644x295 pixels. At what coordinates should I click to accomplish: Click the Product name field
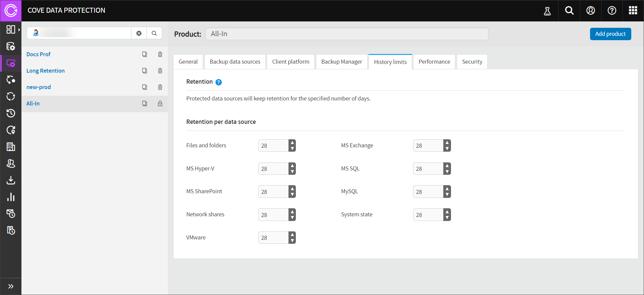coord(346,34)
